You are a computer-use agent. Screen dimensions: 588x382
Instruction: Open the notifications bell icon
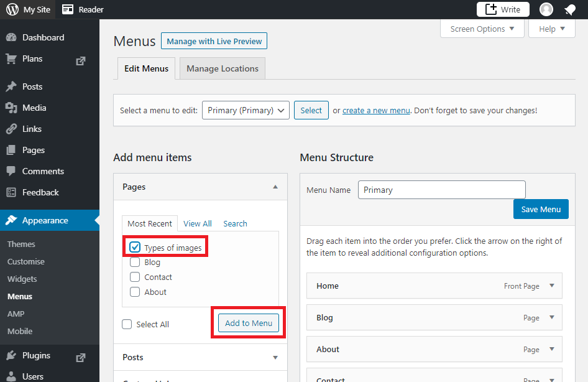point(570,10)
